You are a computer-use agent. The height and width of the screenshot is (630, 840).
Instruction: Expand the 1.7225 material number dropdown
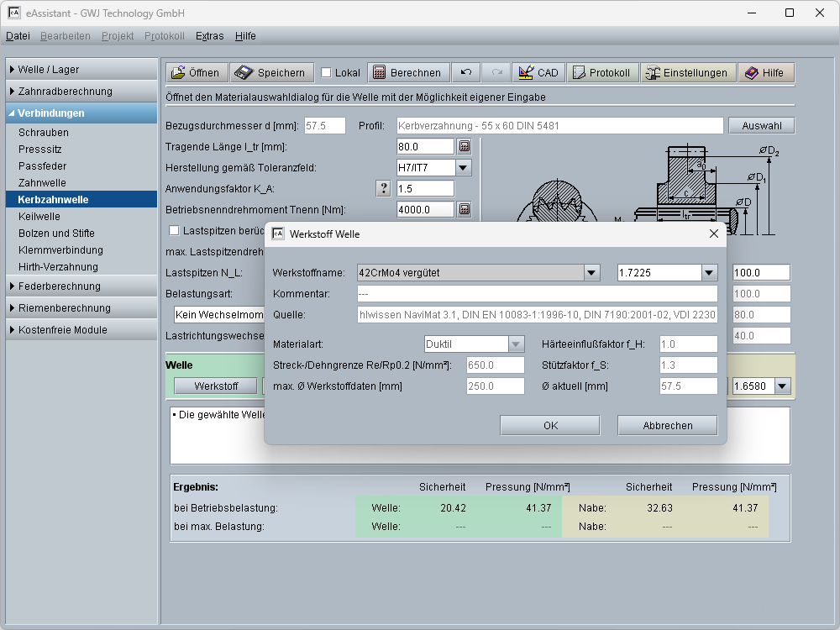pos(709,272)
